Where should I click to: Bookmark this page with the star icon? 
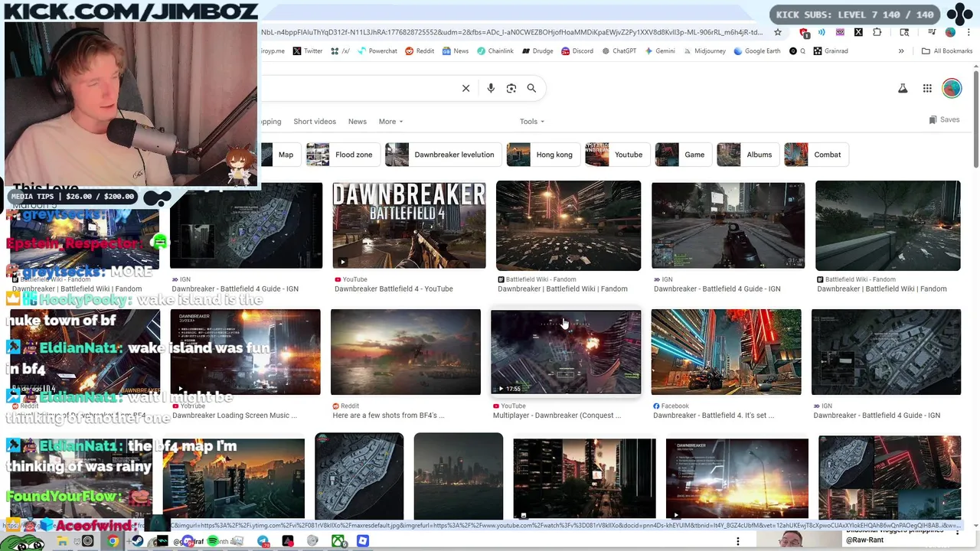778,32
